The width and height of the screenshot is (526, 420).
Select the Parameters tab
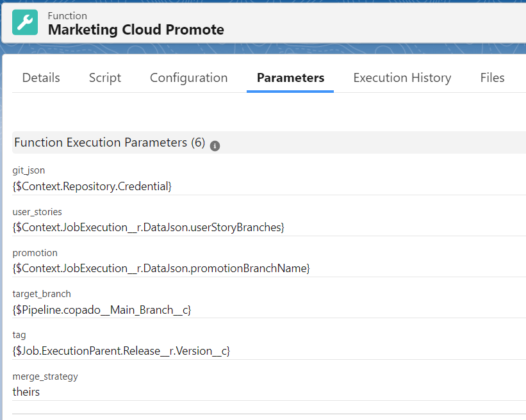point(290,77)
